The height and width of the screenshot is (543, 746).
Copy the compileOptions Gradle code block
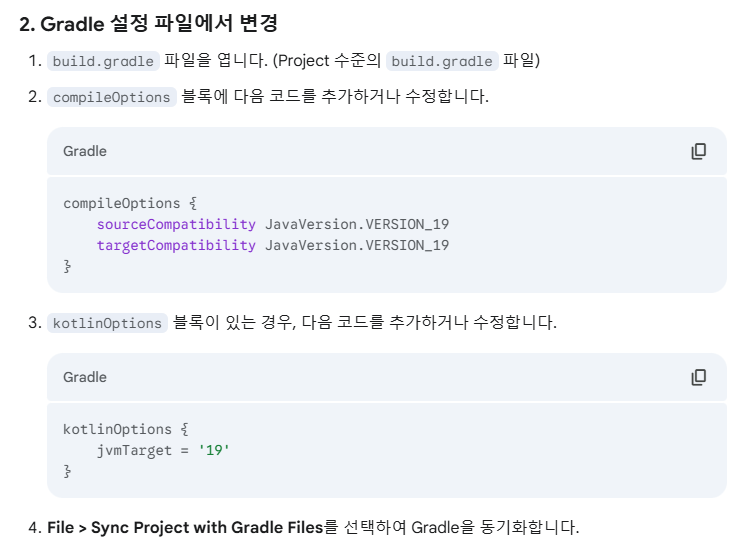pos(698,151)
